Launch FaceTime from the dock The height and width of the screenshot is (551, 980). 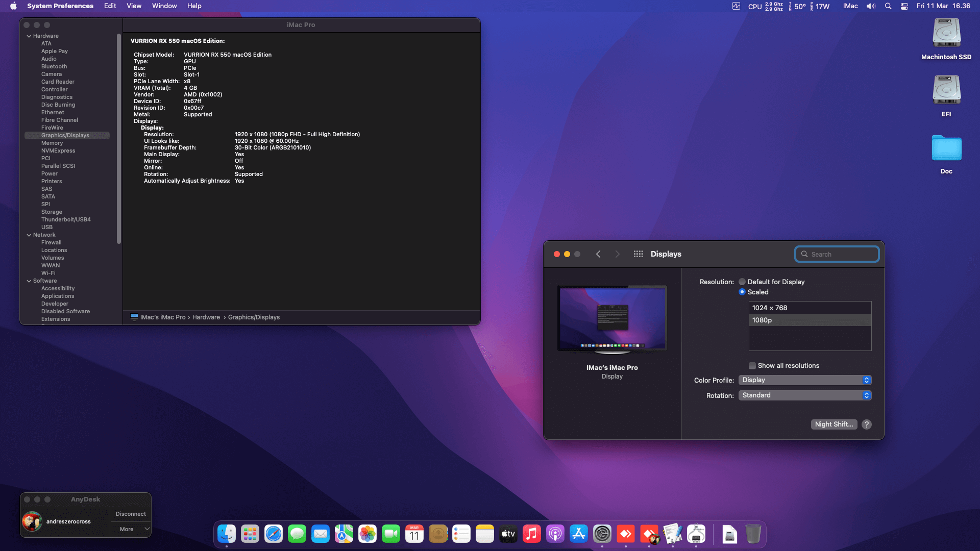tap(391, 534)
